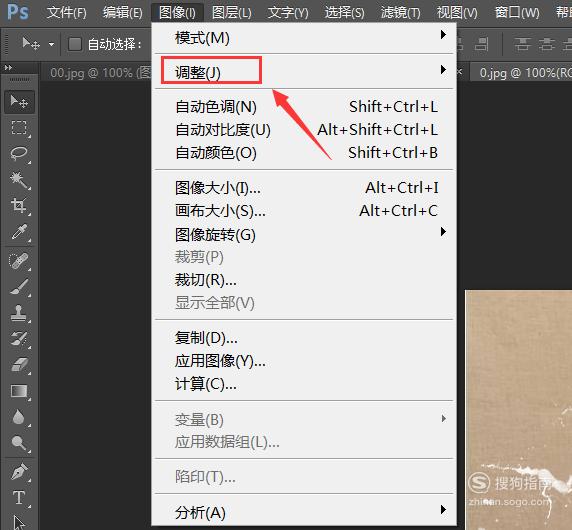Select the Dodge tool
Screen dimensions: 572x530
point(19,443)
